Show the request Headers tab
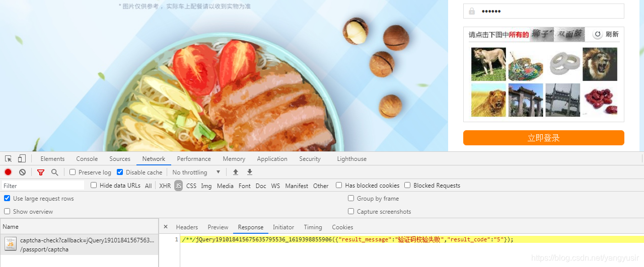644x267 pixels. pyautogui.click(x=187, y=227)
